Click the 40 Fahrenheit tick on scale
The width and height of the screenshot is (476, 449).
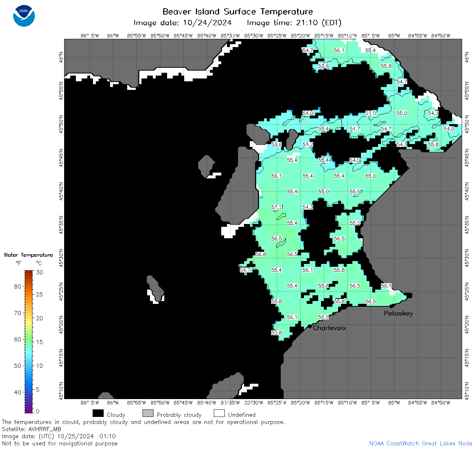tap(17, 392)
